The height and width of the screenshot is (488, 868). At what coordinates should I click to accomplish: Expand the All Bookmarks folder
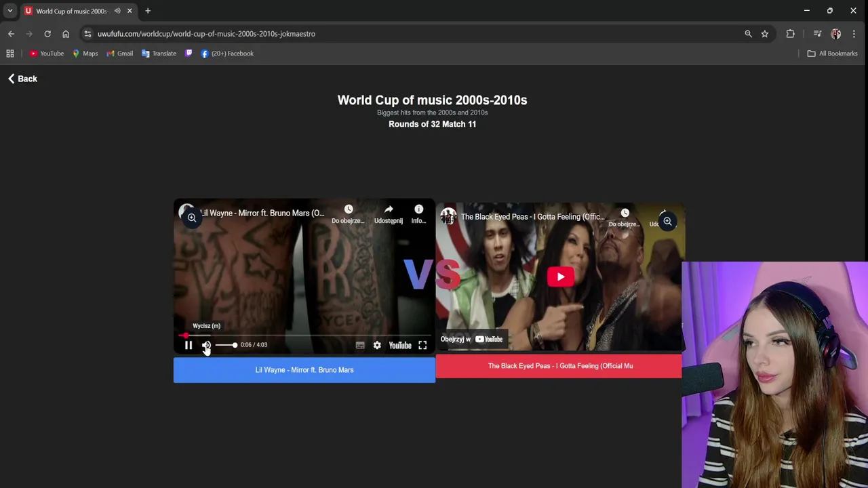click(832, 54)
